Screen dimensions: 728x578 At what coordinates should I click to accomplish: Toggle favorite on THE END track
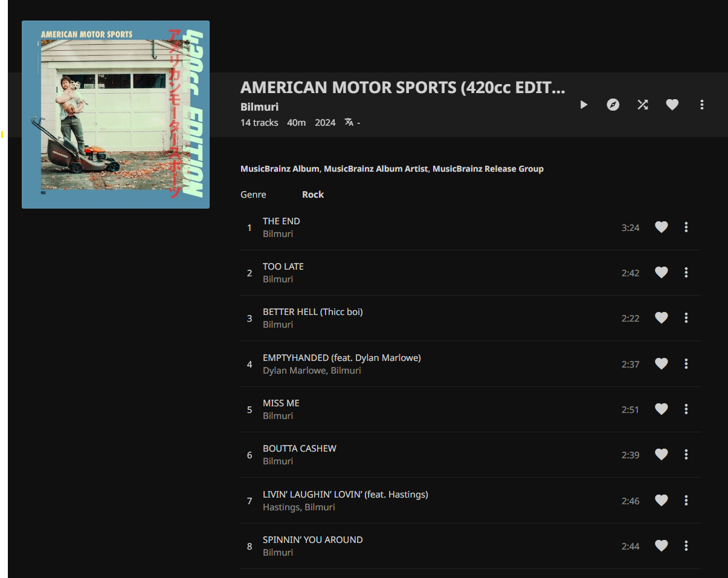pyautogui.click(x=662, y=227)
